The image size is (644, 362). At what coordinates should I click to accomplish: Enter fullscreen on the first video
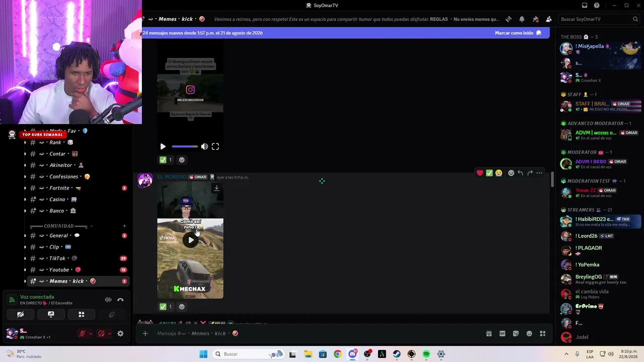coord(215,146)
